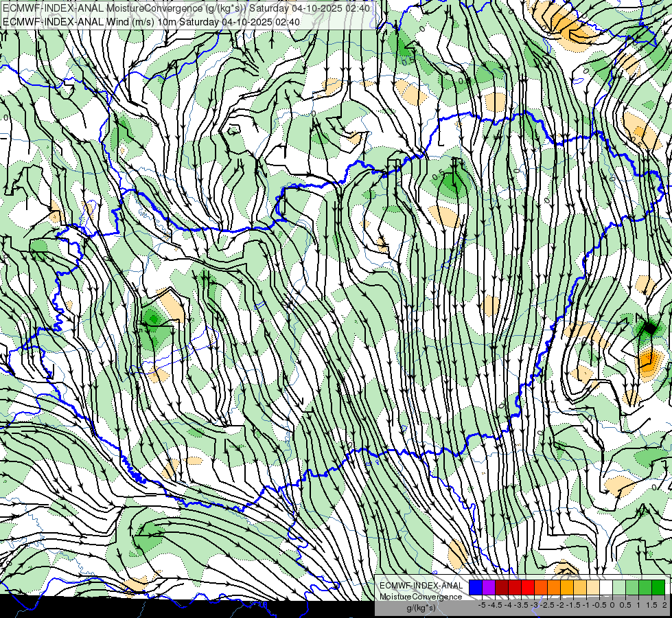Click the '-4.5' legend tick label
The width and height of the screenshot is (672, 618).
[x=495, y=605]
